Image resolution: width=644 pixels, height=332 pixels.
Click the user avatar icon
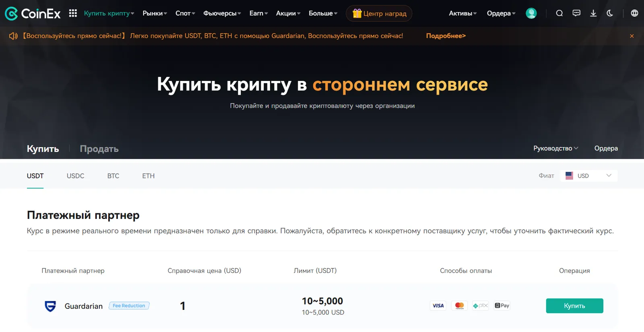coord(531,13)
